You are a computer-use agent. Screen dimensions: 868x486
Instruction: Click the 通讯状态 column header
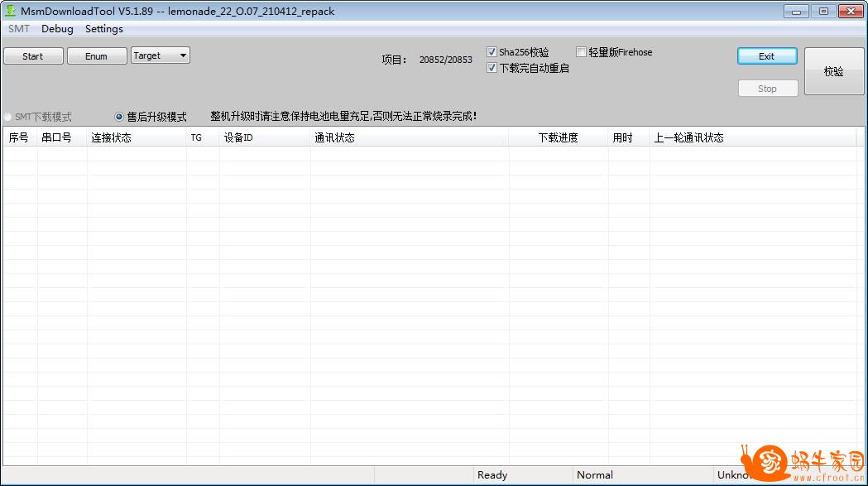410,137
